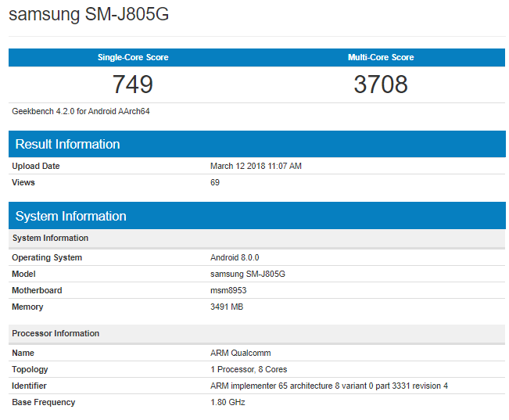This screenshot has width=509, height=420.
Task: Select the Single-Core Score header
Action: [132, 57]
